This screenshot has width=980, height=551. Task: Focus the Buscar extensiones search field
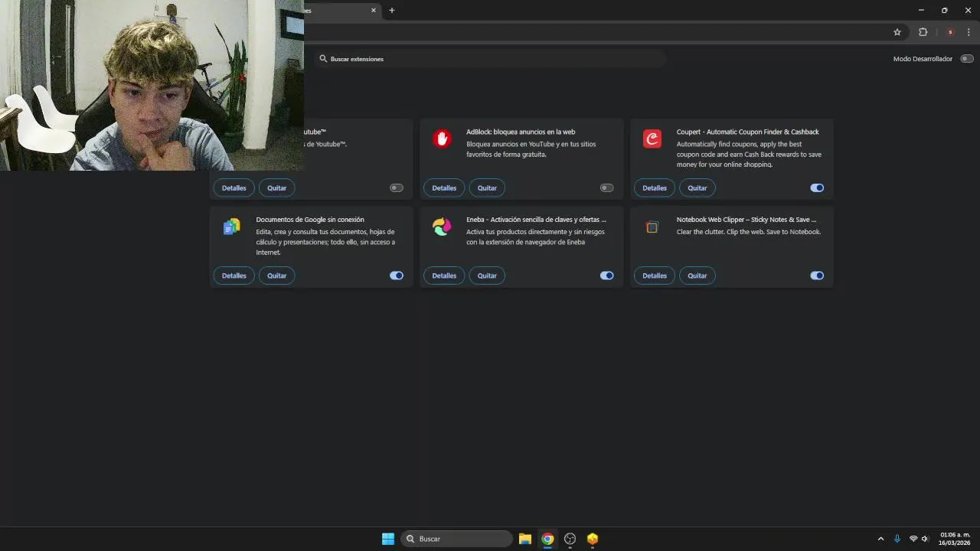pos(489,59)
